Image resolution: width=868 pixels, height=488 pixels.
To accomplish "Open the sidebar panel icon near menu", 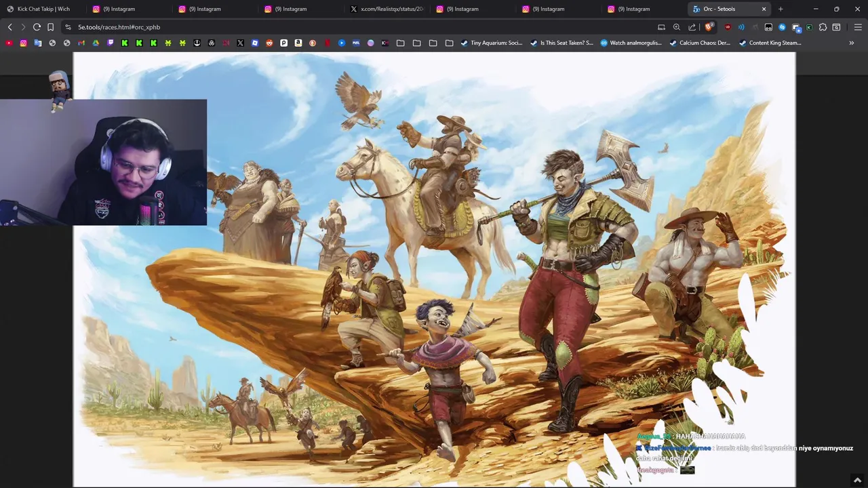I will click(x=836, y=27).
